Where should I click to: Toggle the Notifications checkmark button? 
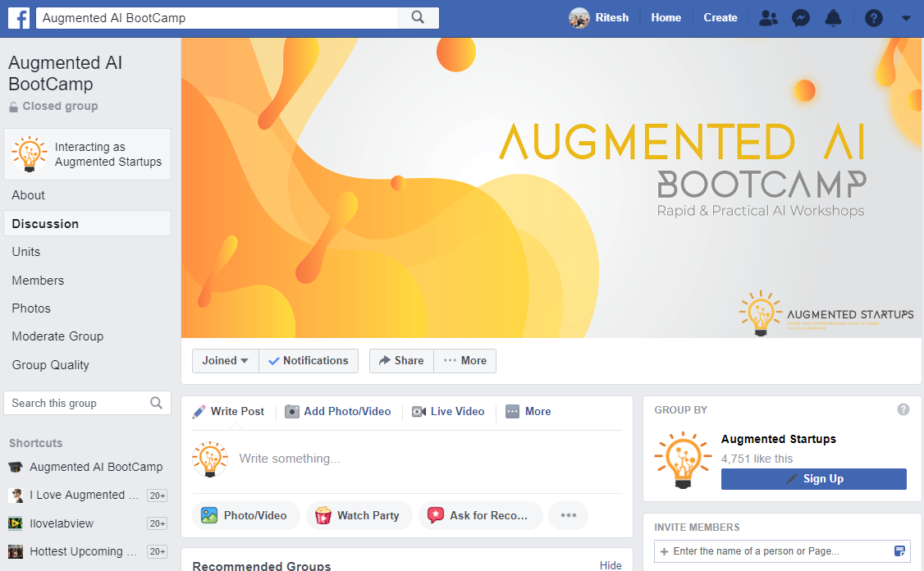309,361
